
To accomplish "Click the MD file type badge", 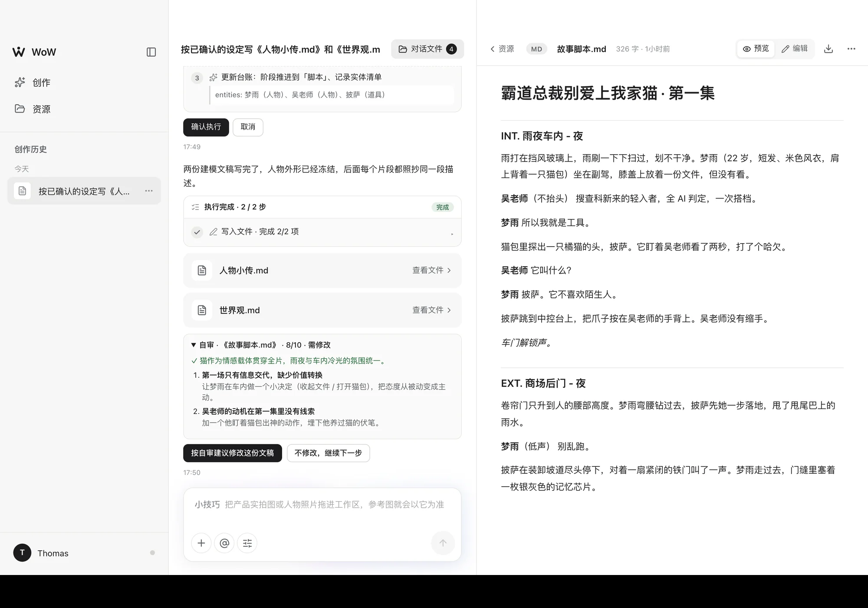I will pos(536,49).
